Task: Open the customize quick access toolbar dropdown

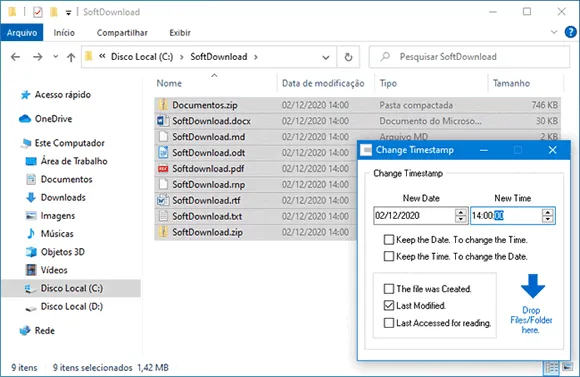Action: [x=68, y=13]
